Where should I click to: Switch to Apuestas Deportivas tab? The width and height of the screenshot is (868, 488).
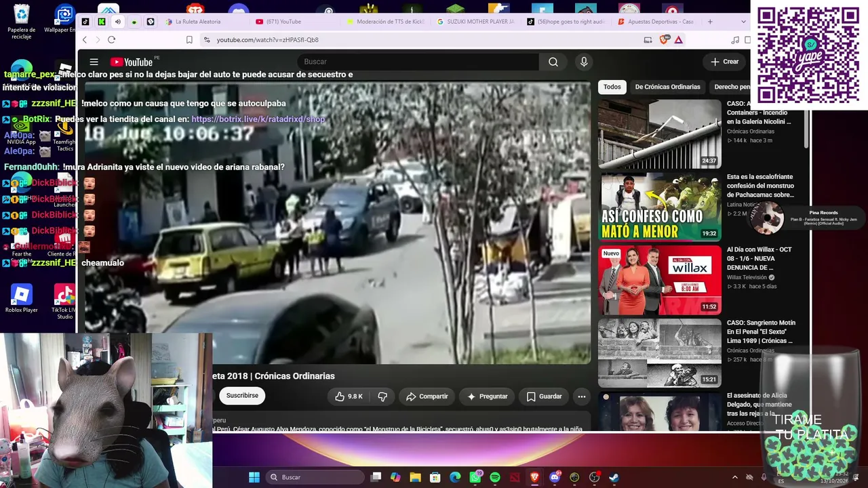(x=656, y=22)
